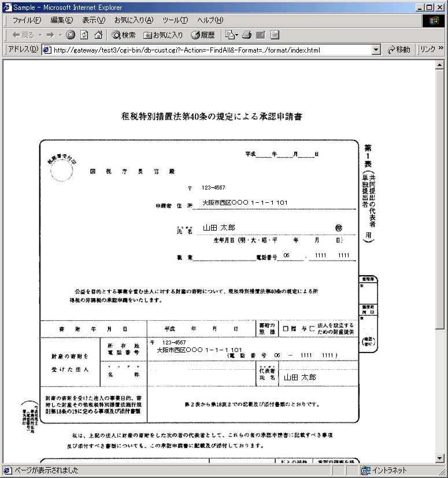Open the ツール(T) menu
The width and height of the screenshot is (448, 478).
(x=175, y=20)
